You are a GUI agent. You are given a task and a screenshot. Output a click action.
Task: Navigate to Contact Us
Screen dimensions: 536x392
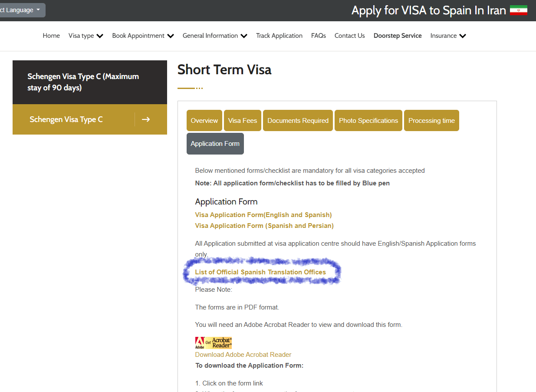349,36
